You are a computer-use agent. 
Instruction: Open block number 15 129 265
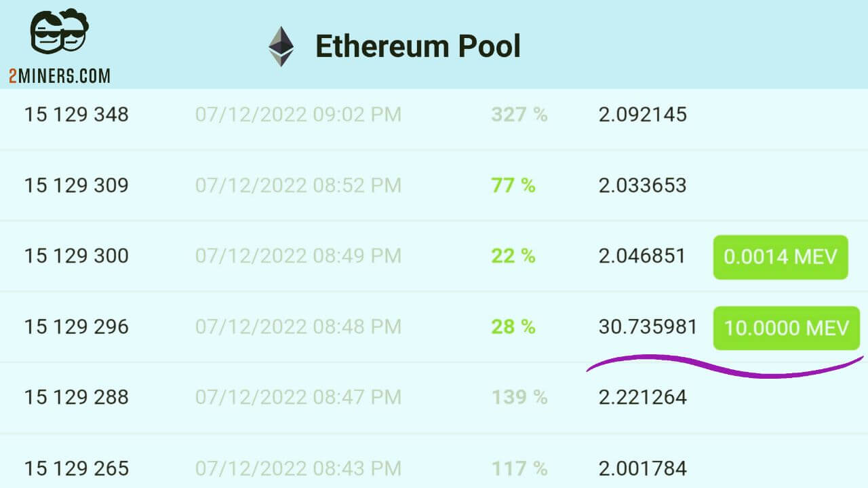(x=76, y=468)
